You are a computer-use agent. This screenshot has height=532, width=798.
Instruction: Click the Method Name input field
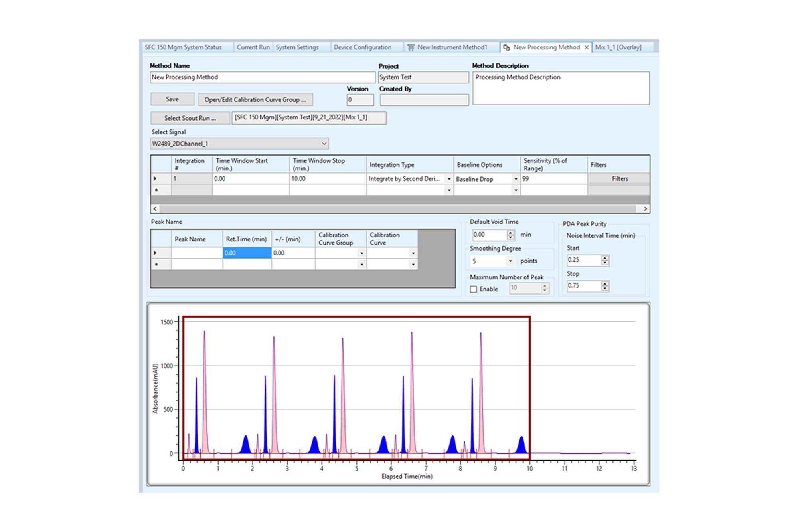(x=263, y=77)
